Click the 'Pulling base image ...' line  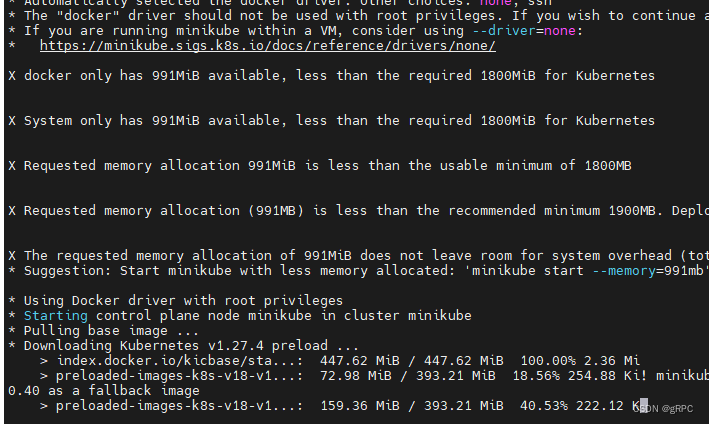100,331
